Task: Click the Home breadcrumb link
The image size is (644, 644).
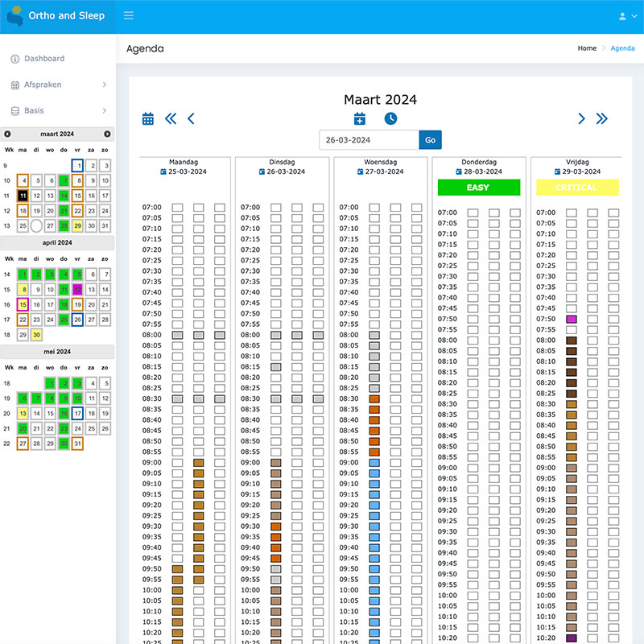Action: click(587, 48)
